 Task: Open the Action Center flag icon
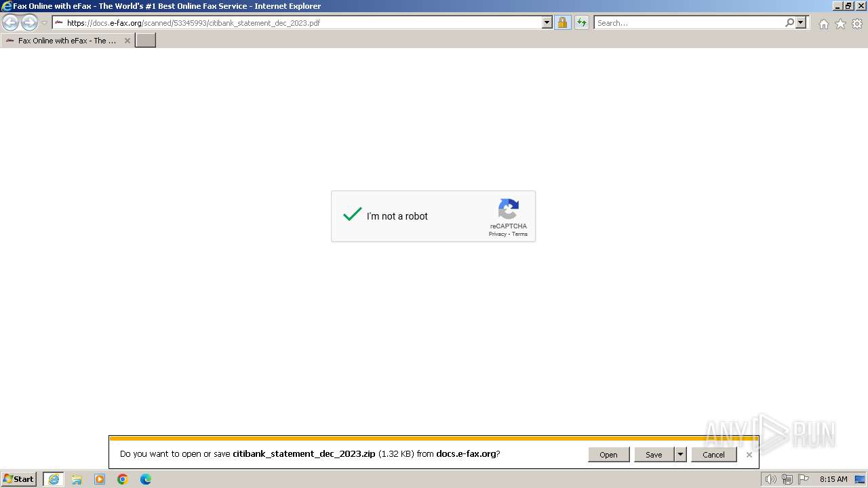coord(804,479)
